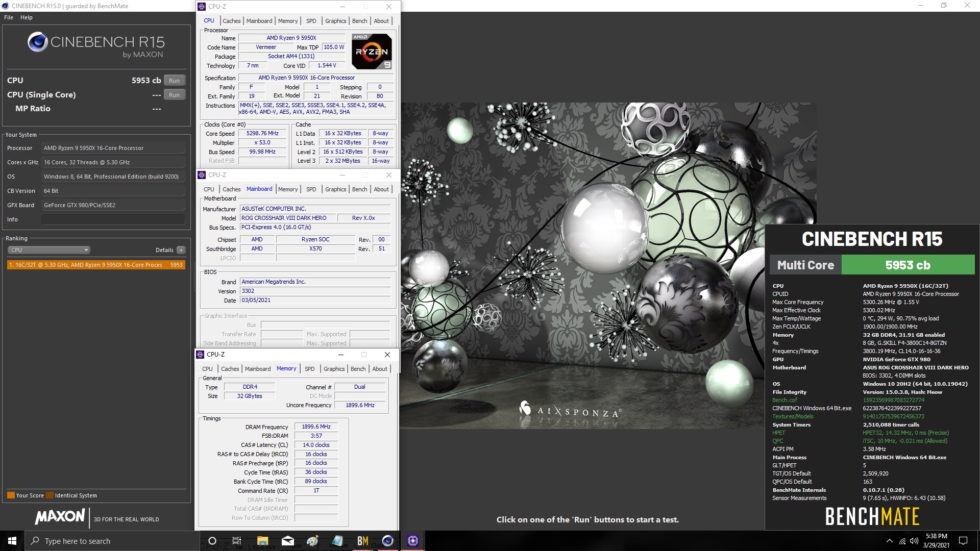
Task: Open volume control tray icon
Action: pos(914,541)
